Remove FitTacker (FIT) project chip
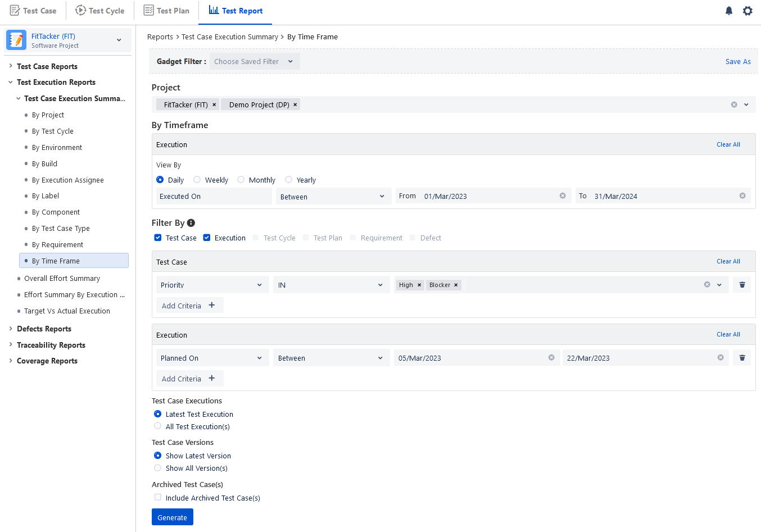This screenshot has height=532, width=761. tap(214, 104)
